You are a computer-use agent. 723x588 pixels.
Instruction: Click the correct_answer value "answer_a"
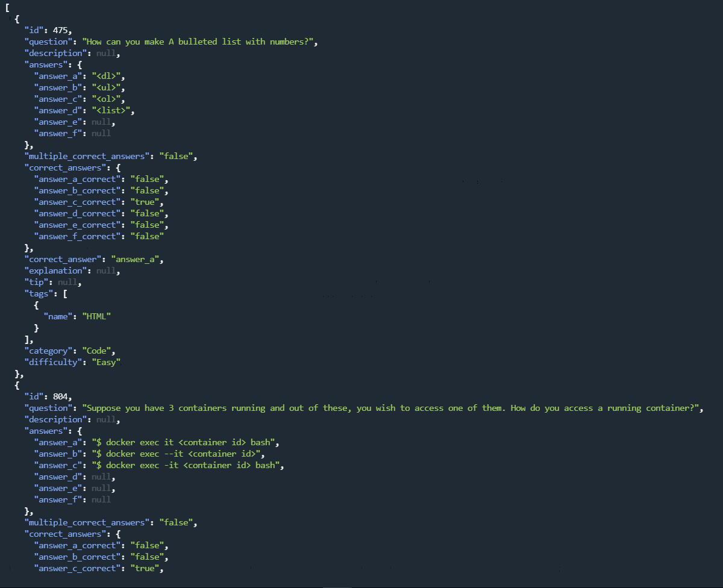136,258
